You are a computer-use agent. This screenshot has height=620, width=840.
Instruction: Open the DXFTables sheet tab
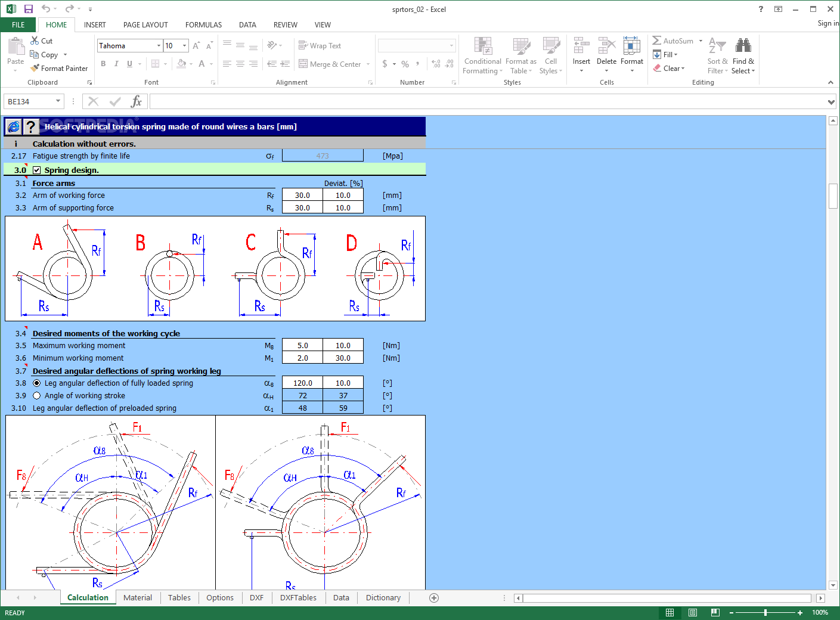(x=298, y=598)
